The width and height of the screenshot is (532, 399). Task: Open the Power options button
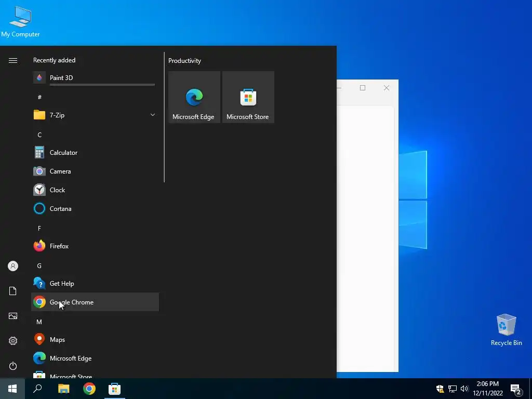click(13, 366)
